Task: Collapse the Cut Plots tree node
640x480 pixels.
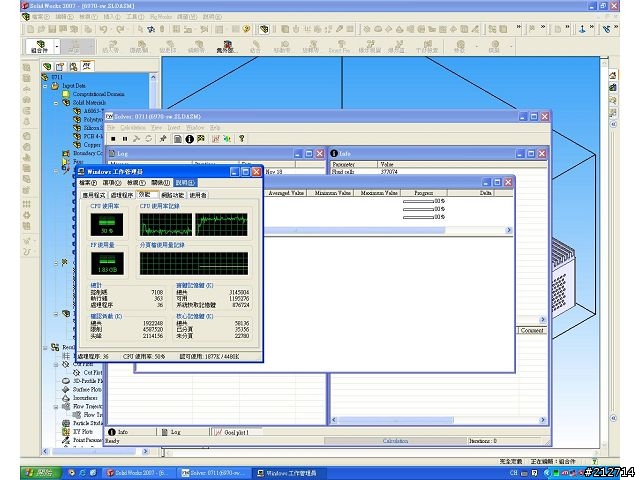Action: (56, 364)
